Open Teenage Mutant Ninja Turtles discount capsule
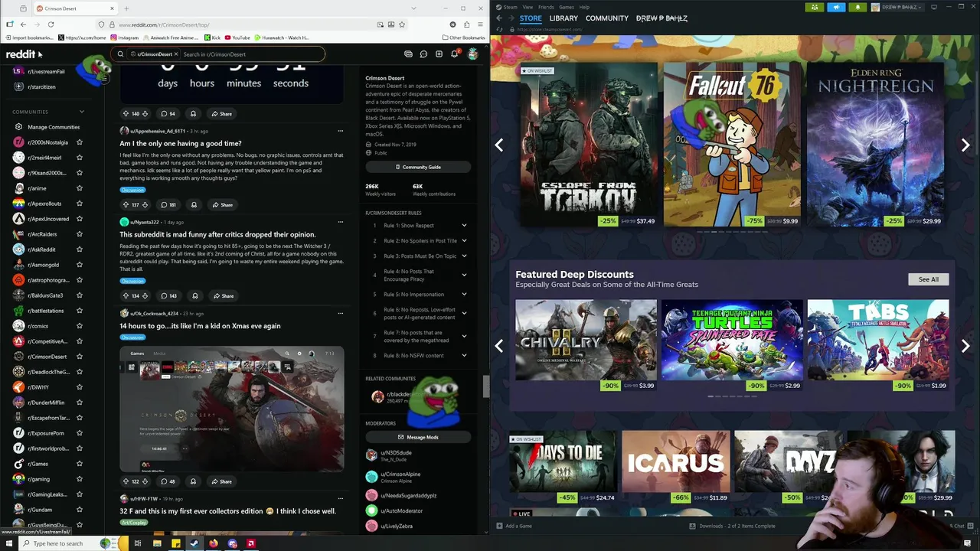Screen dimensions: 980x551 pyautogui.click(x=732, y=345)
